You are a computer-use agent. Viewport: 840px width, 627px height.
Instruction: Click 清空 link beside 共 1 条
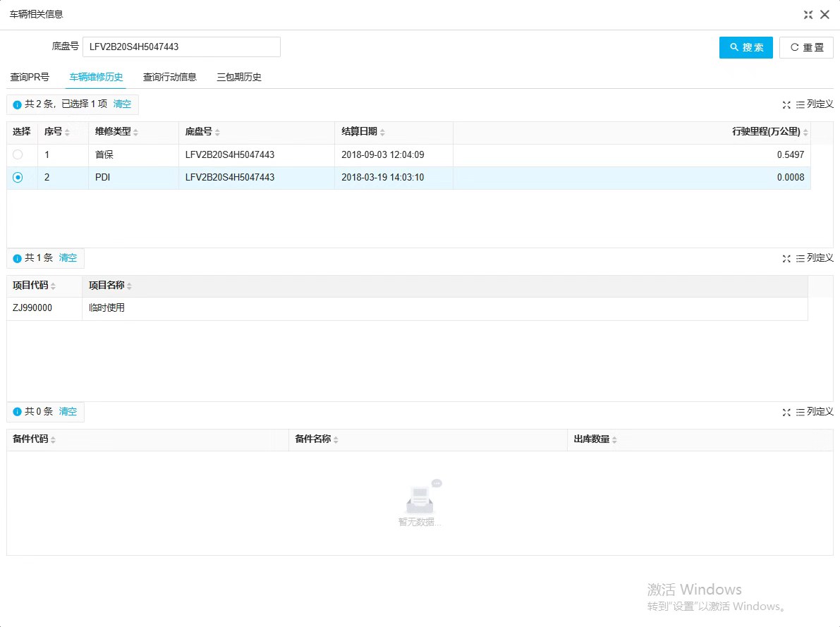click(68, 257)
